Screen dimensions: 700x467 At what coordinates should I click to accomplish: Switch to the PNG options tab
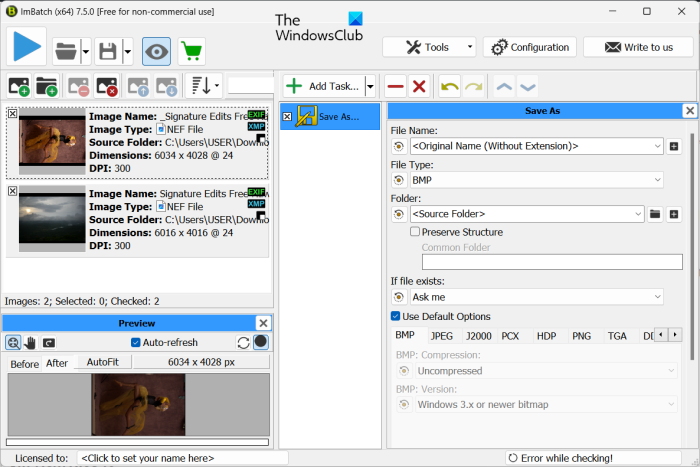coord(582,336)
